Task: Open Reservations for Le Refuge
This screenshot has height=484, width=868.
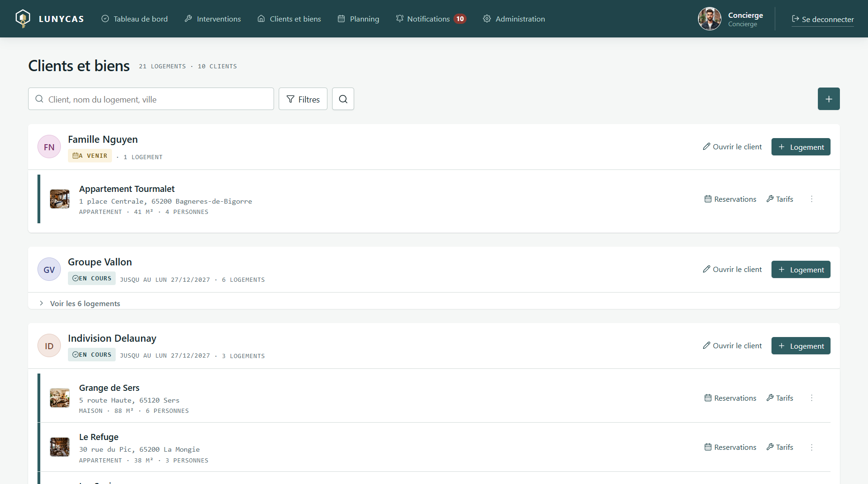Action: click(730, 447)
